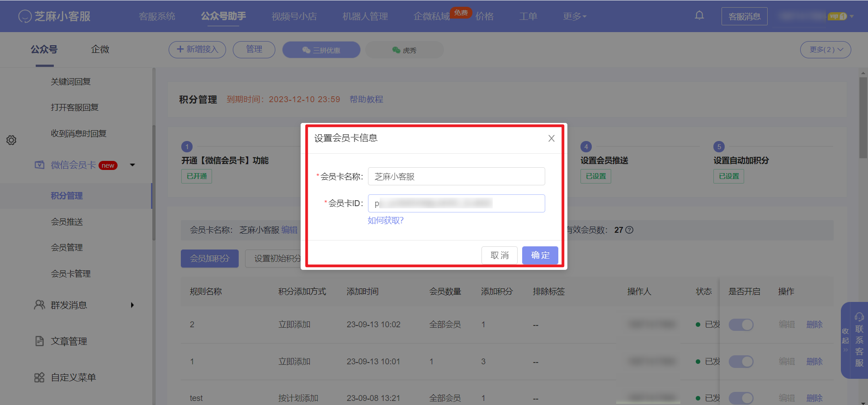Click the 管理 button
Image resolution: width=868 pixels, height=405 pixels.
tap(254, 50)
